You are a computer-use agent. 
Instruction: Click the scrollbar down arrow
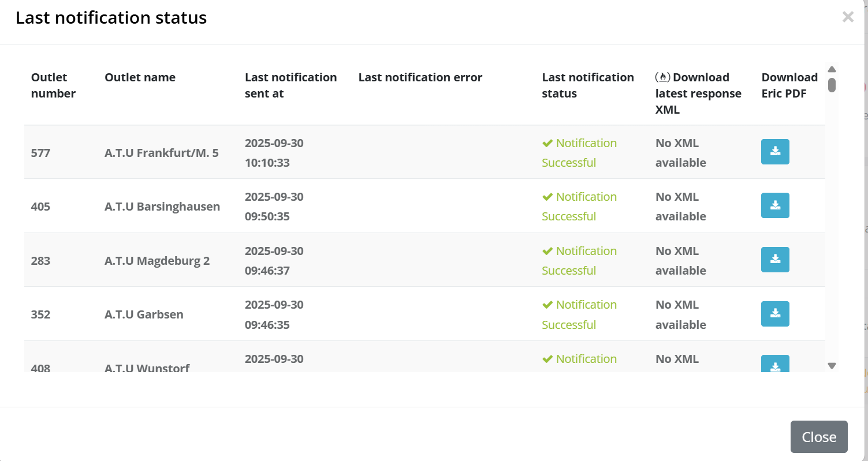click(832, 365)
